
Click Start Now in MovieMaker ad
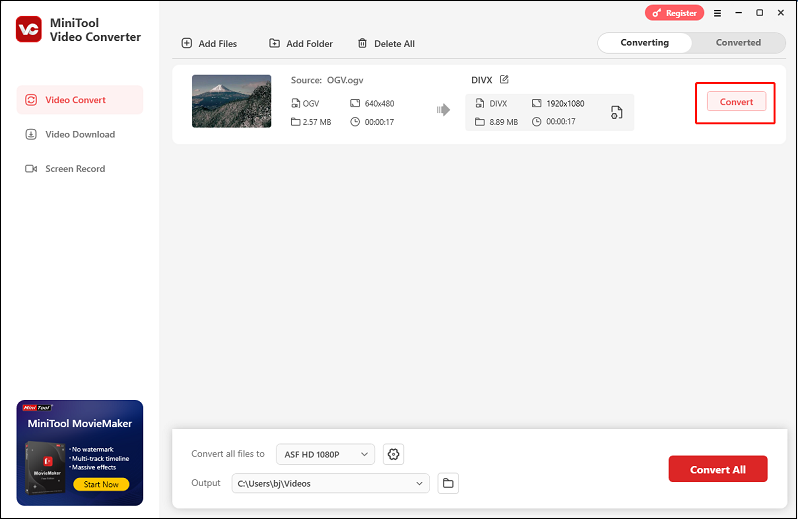tap(101, 484)
